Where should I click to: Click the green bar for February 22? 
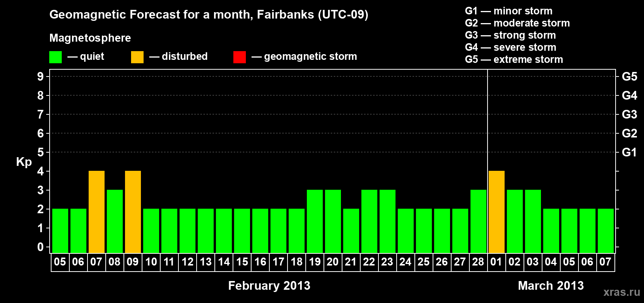(369, 222)
